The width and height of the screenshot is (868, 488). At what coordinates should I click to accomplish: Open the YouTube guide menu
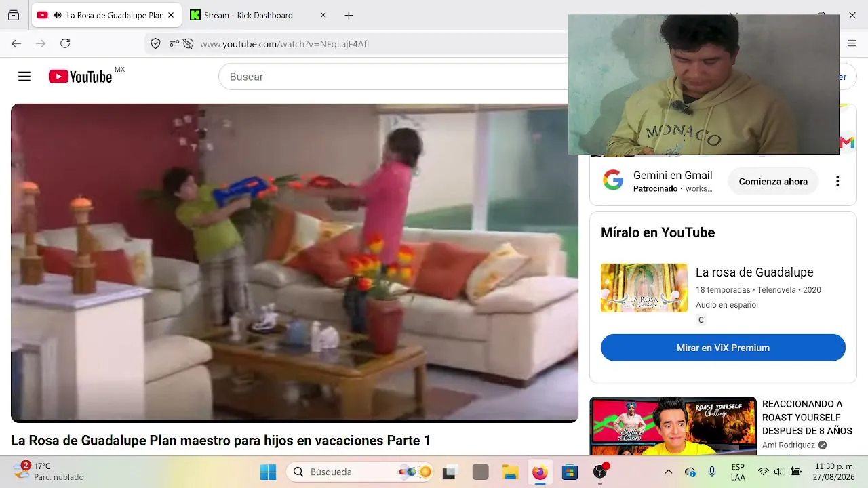tap(24, 77)
